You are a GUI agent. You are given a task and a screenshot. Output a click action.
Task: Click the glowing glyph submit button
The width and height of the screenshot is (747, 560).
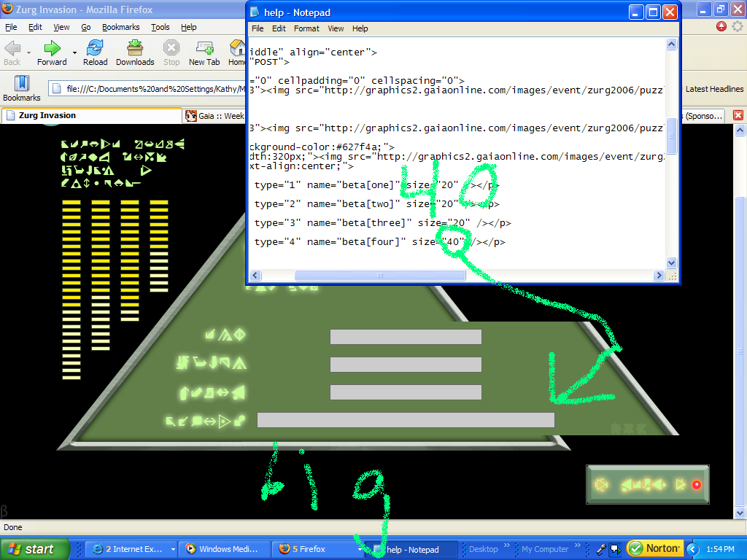click(x=648, y=485)
